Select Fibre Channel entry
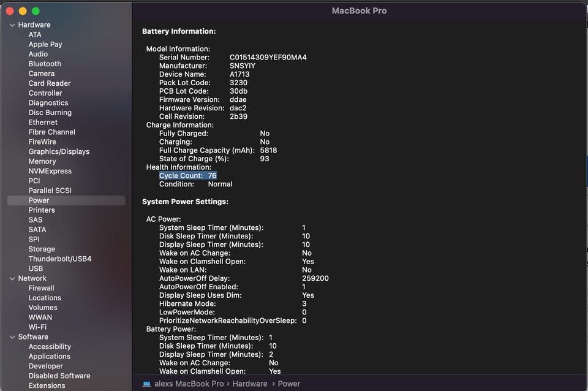The height and width of the screenshot is (391, 588). pos(51,132)
